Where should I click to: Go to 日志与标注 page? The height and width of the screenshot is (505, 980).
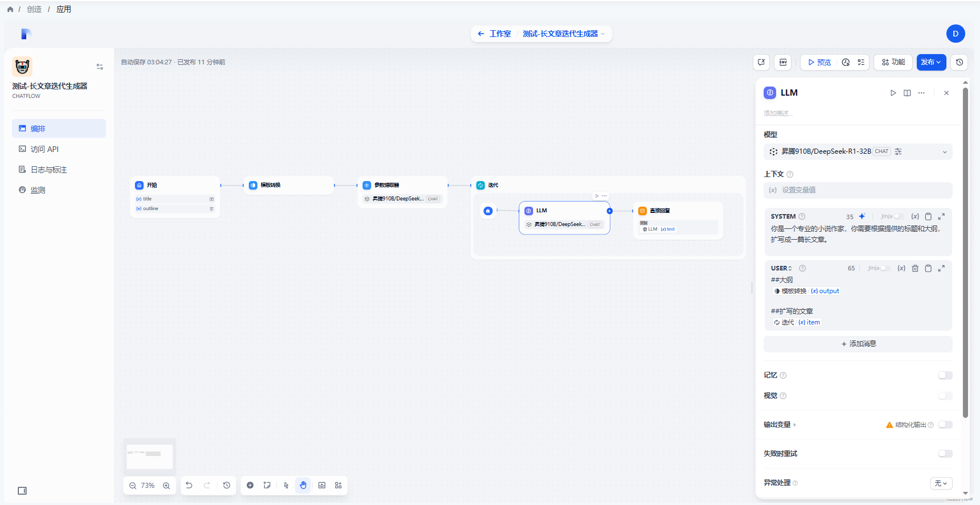pyautogui.click(x=48, y=170)
